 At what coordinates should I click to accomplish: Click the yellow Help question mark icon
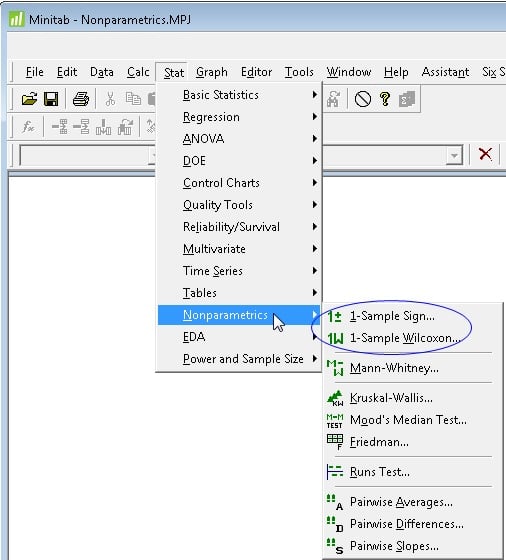(x=385, y=99)
